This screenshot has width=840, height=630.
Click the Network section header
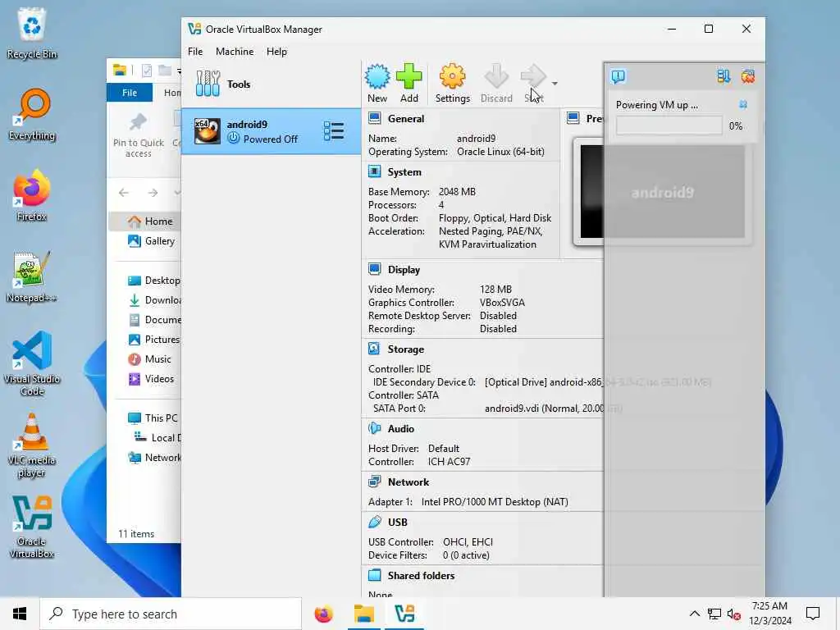pos(409,482)
